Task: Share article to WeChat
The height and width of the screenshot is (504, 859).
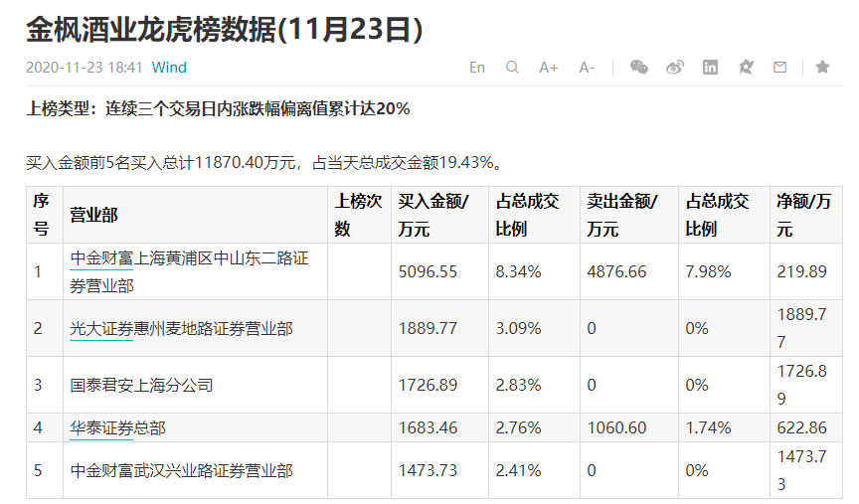Action: [638, 68]
